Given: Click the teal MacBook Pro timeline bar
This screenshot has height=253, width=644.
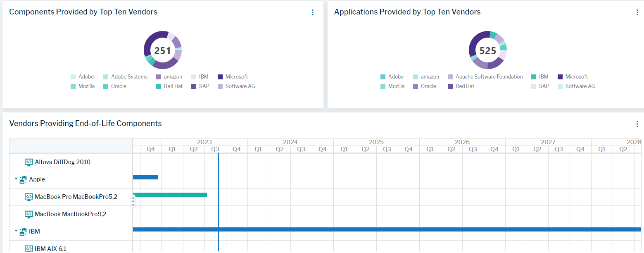Looking at the screenshot, I should click(x=170, y=195).
